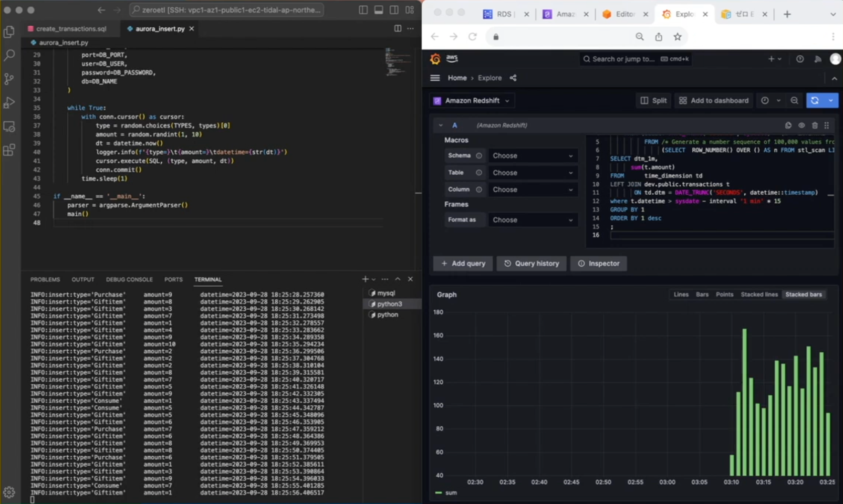Toggle the sum series legend swatch
The image size is (843, 504).
(x=439, y=493)
